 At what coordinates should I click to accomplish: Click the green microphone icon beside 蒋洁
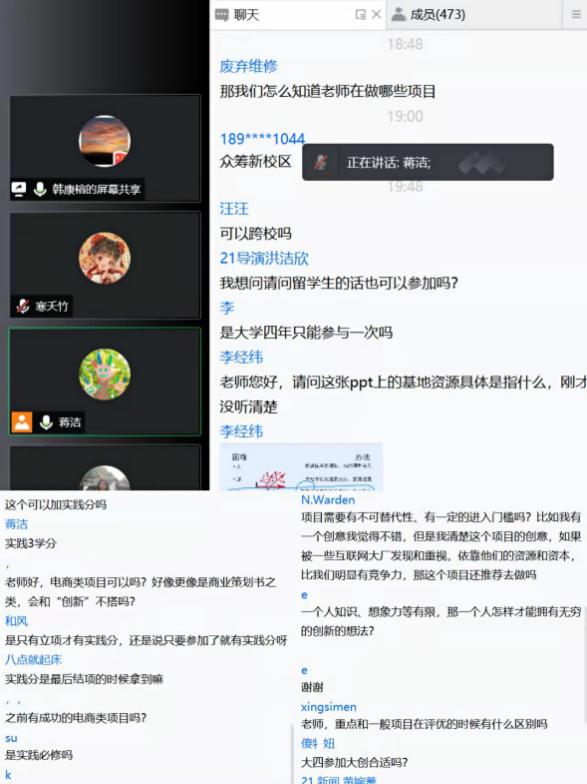[x=46, y=422]
